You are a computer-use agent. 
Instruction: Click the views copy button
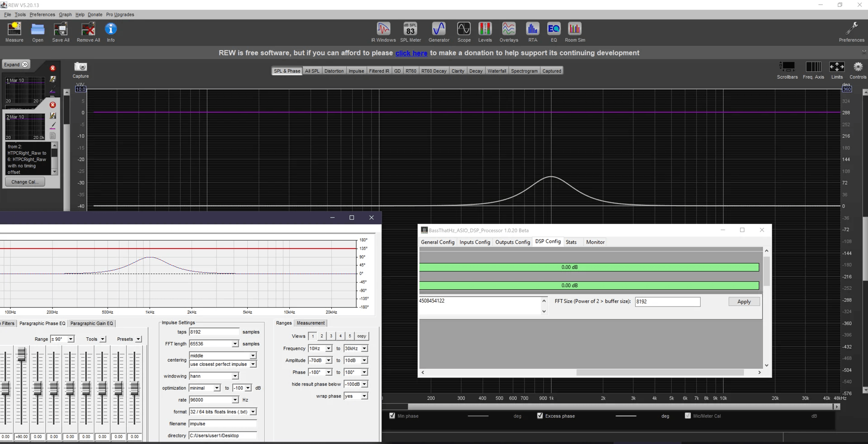pyautogui.click(x=362, y=336)
